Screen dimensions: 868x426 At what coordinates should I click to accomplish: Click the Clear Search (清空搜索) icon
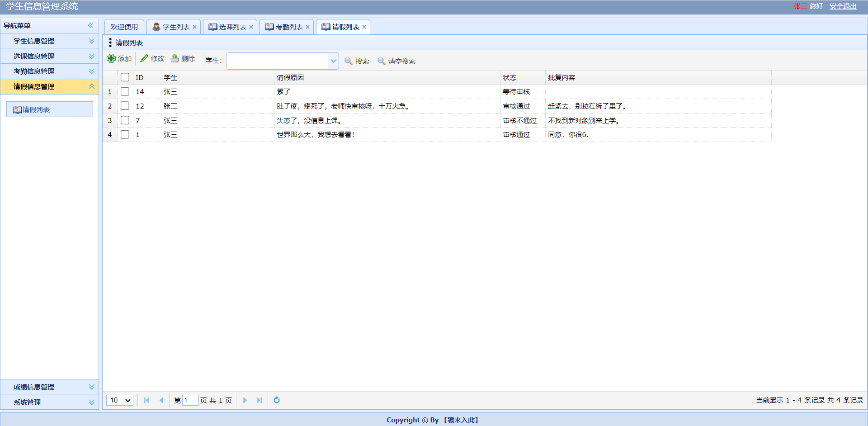(x=382, y=61)
